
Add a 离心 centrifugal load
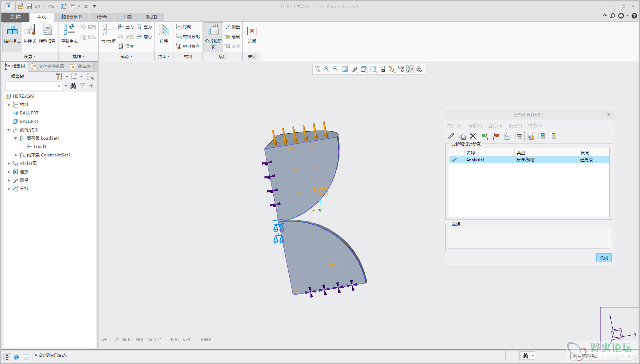pos(144,37)
